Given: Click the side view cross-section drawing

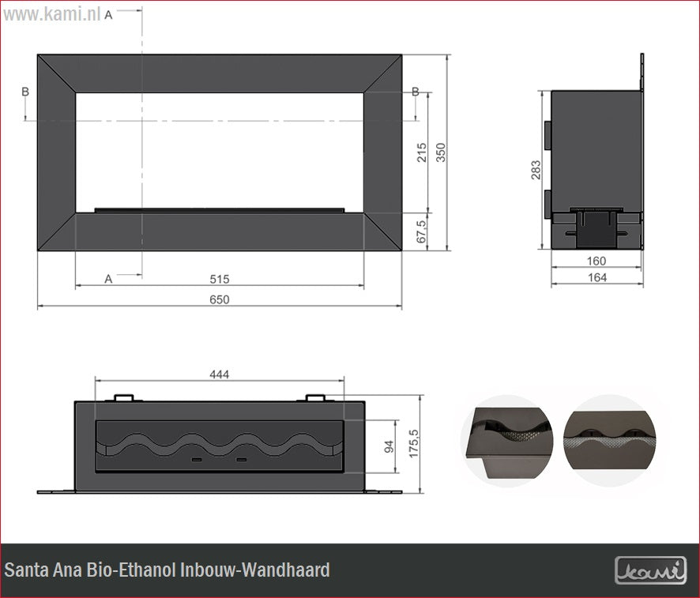Looking at the screenshot, I should pos(597,169).
